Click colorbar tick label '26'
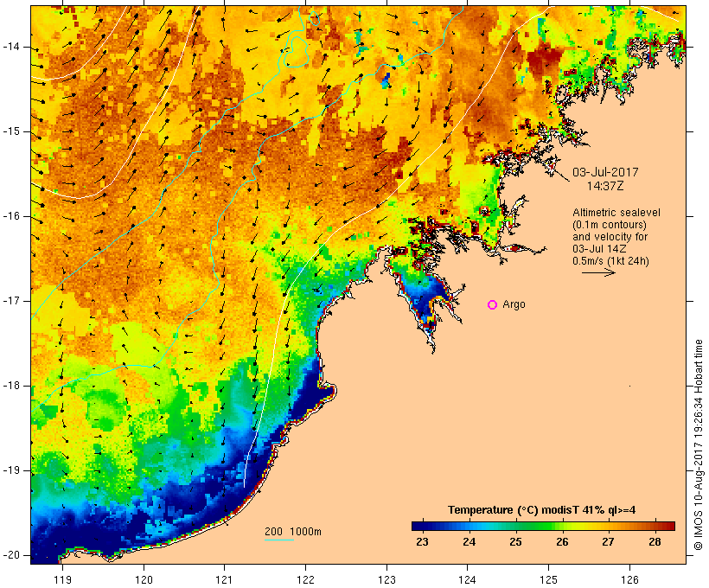Image resolution: width=709 pixels, height=588 pixels. click(x=563, y=542)
